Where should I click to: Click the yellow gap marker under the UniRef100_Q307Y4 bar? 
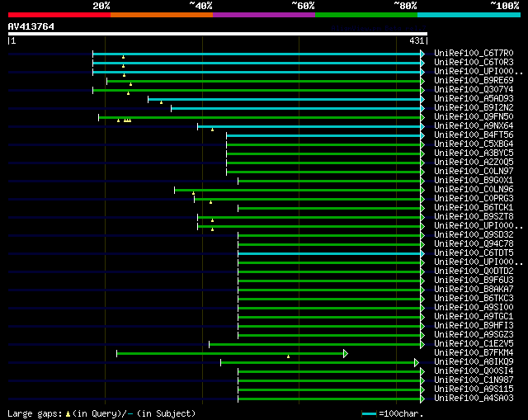(129, 93)
